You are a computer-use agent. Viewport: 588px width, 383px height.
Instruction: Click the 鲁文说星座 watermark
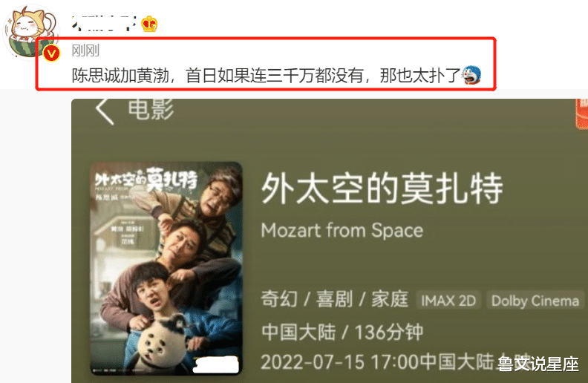click(x=538, y=364)
